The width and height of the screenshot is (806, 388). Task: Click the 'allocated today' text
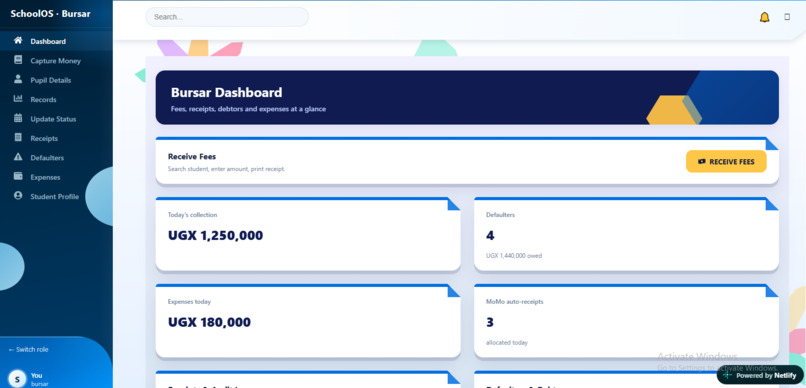click(507, 342)
